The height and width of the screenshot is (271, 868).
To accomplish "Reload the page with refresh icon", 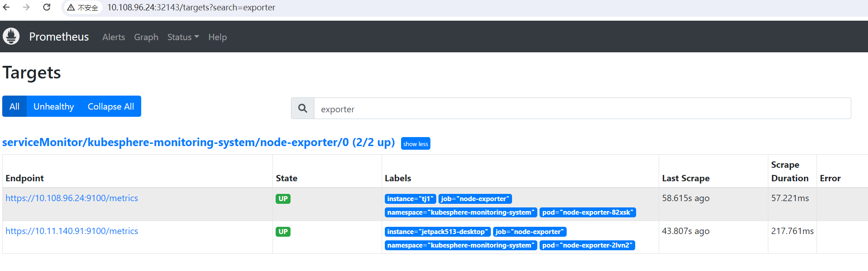I will pyautogui.click(x=46, y=7).
